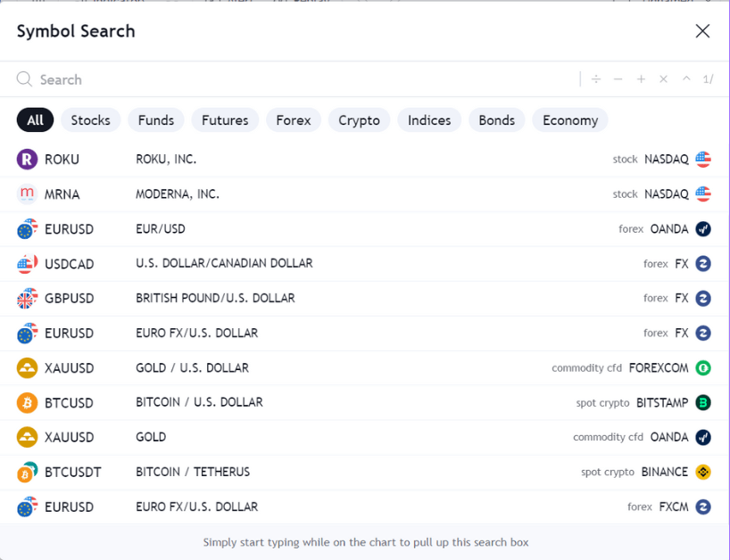Choose EURO FX/U.S. DOLLAR on FXCM

point(365,507)
